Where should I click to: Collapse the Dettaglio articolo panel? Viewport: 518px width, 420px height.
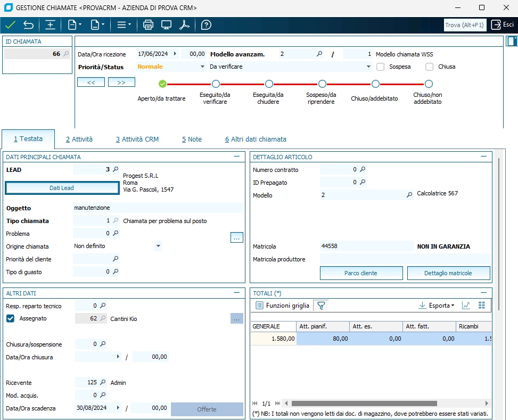483,157
